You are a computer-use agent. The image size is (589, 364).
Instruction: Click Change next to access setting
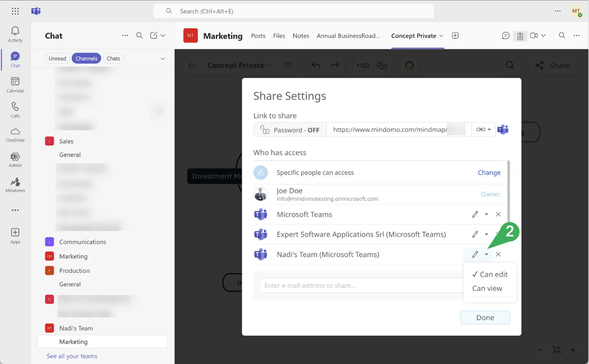click(489, 172)
